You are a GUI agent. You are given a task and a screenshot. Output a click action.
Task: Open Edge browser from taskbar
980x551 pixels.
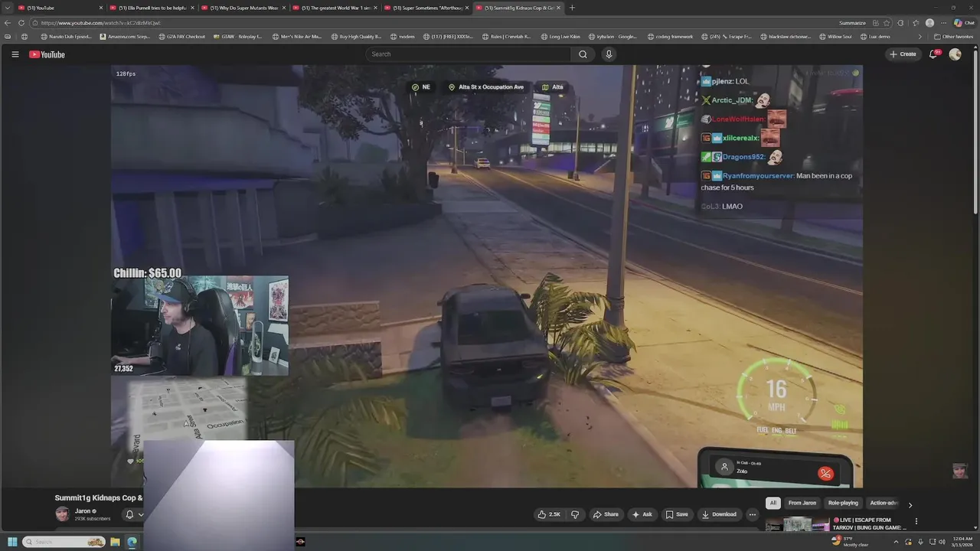132,542
